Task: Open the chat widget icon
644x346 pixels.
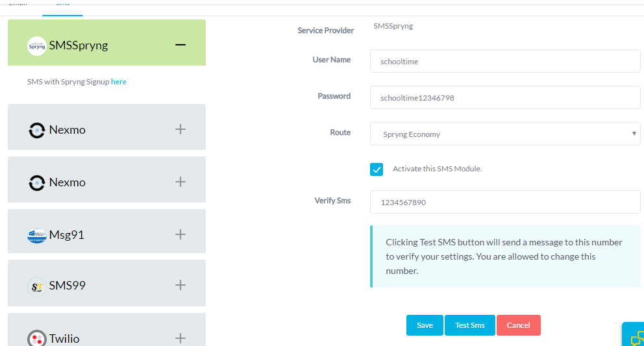Action: [x=636, y=338]
